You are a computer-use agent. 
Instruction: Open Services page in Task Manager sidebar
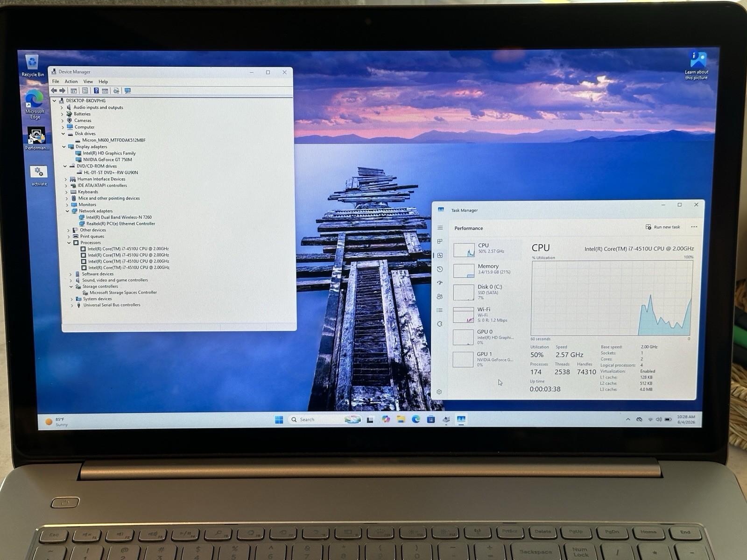point(440,324)
